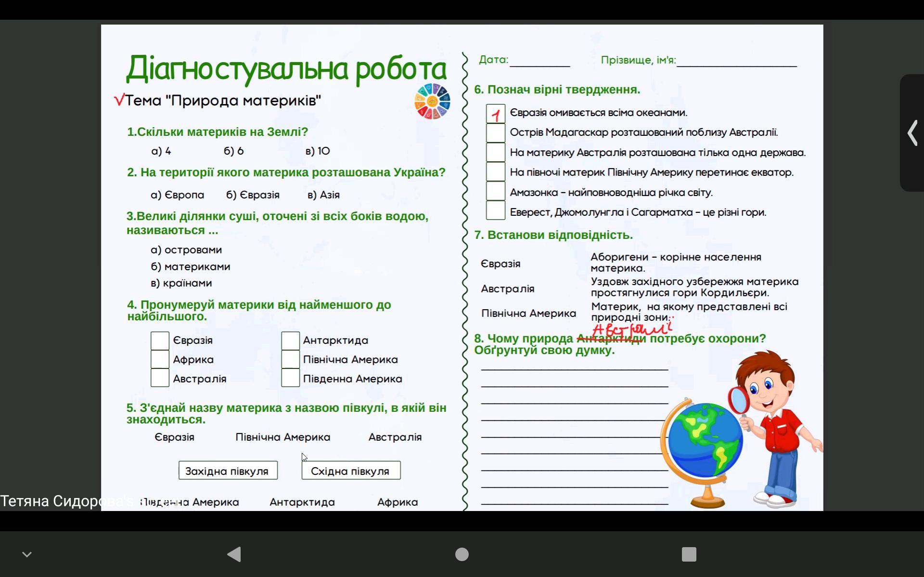
Task: Choose answer 'в) Азія'
Action: point(324,195)
